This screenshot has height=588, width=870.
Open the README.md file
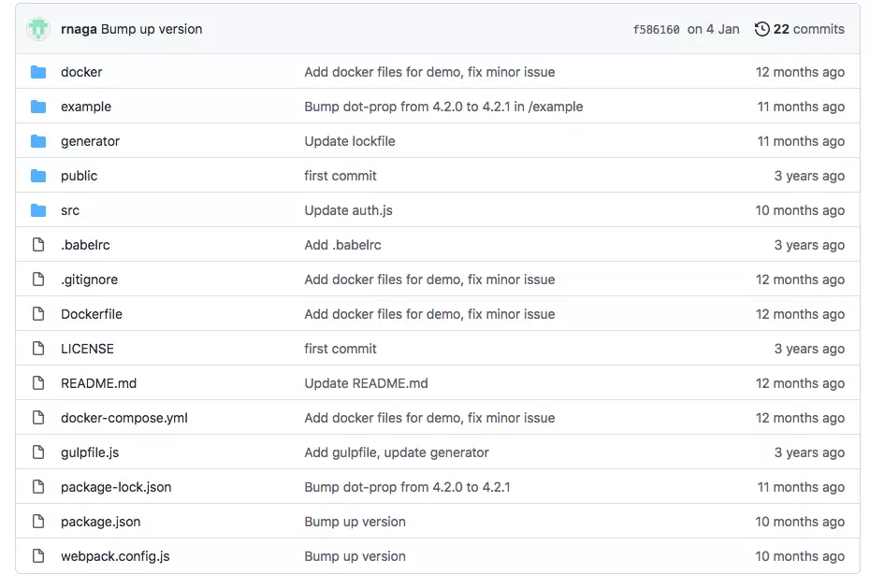pos(99,383)
